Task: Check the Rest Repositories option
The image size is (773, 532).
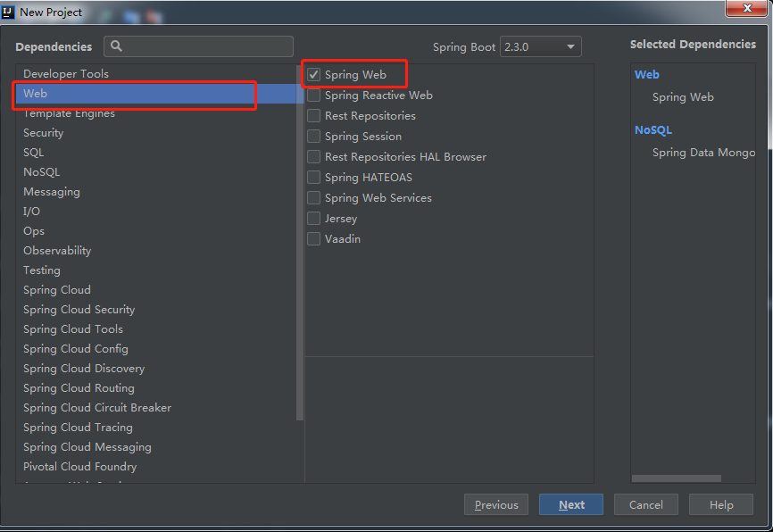Action: [x=314, y=116]
